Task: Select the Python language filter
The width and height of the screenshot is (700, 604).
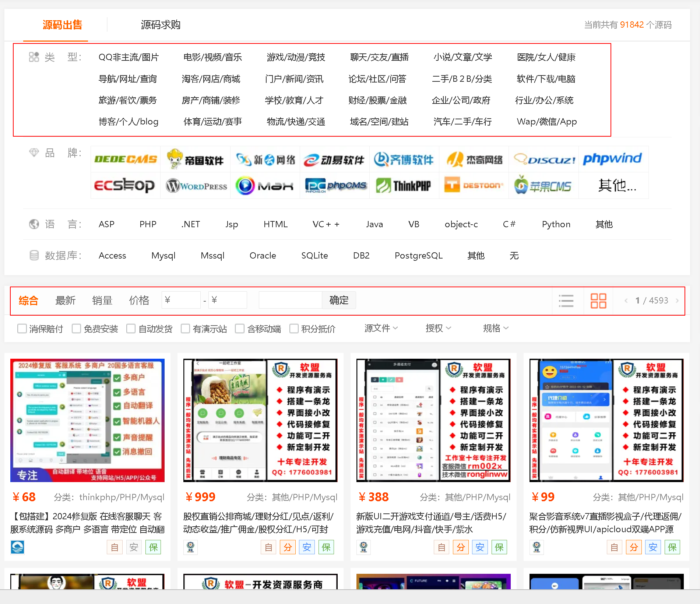Action: pos(556,224)
